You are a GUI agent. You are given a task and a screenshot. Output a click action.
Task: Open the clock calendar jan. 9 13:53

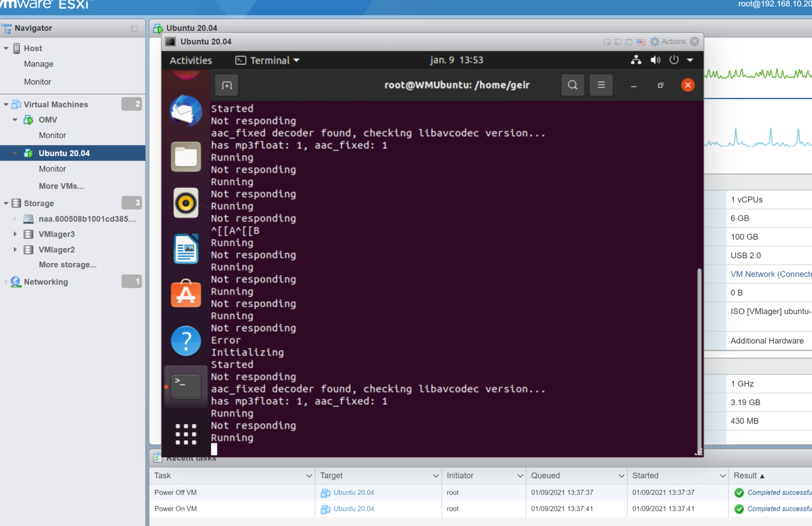coord(456,60)
